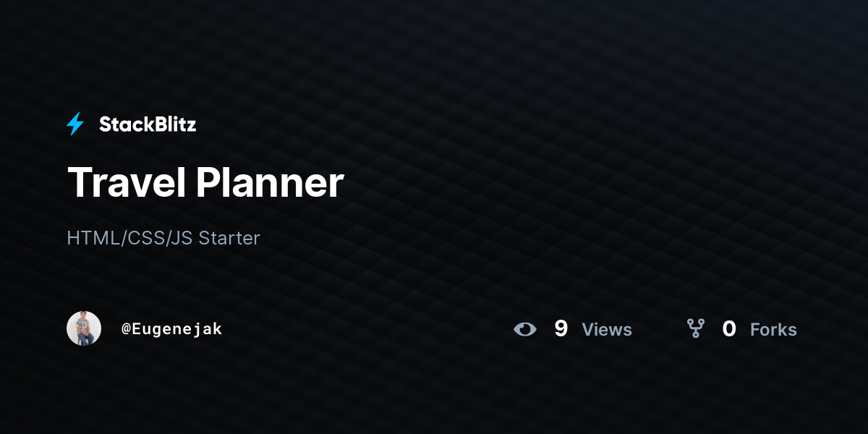Click the fork icon beside fork count
This screenshot has height=434, width=868.
point(696,329)
